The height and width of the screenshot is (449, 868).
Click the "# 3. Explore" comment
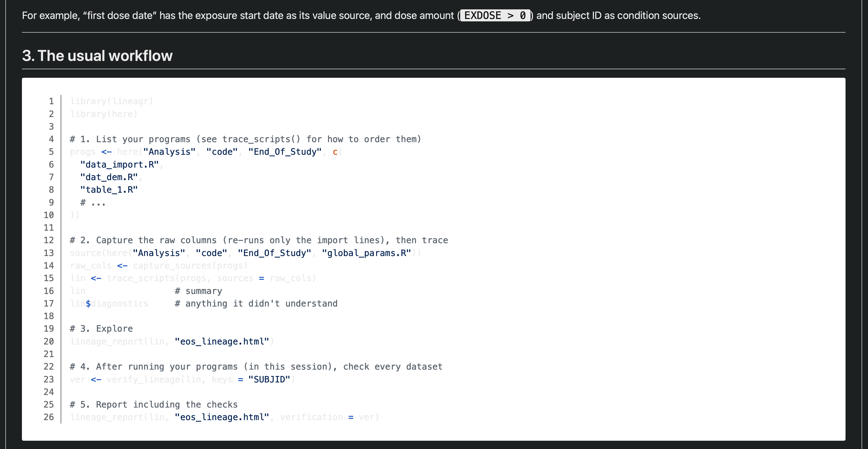pos(101,329)
